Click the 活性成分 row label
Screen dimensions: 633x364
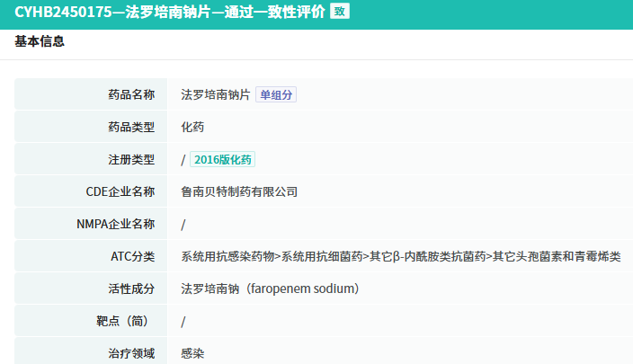[131, 289]
